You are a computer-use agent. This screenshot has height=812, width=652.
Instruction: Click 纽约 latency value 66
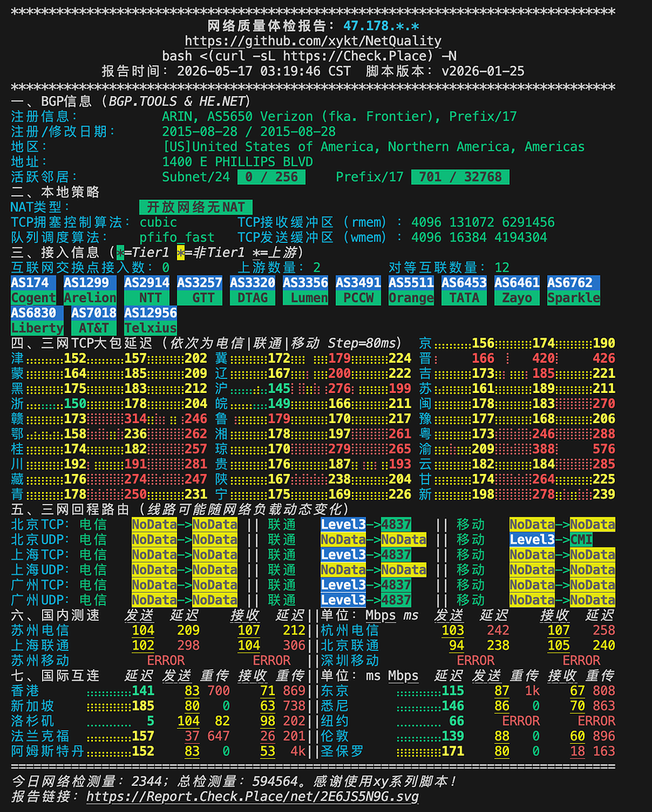457,721
